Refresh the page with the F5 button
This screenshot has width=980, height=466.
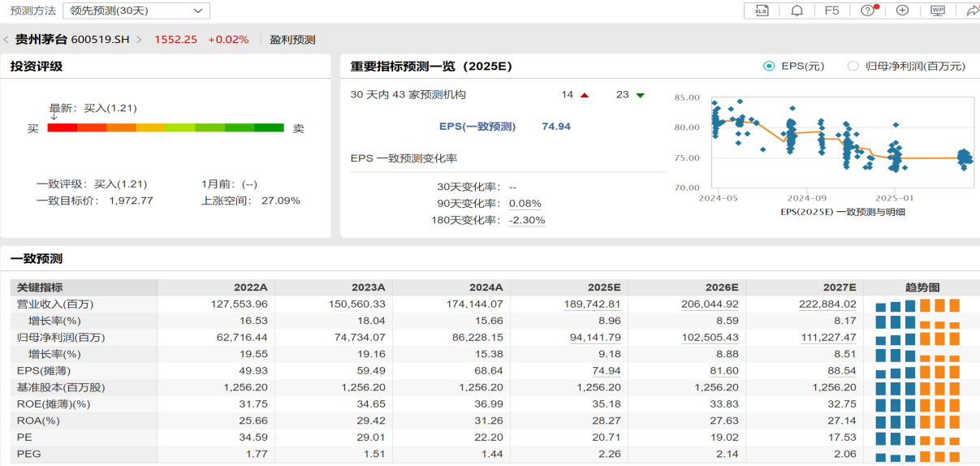832,11
